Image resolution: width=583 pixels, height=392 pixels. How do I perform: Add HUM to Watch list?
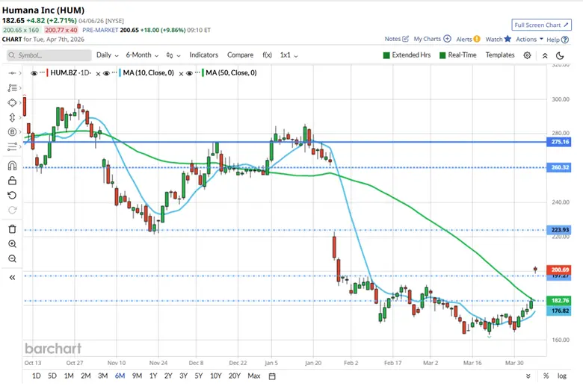499,39
